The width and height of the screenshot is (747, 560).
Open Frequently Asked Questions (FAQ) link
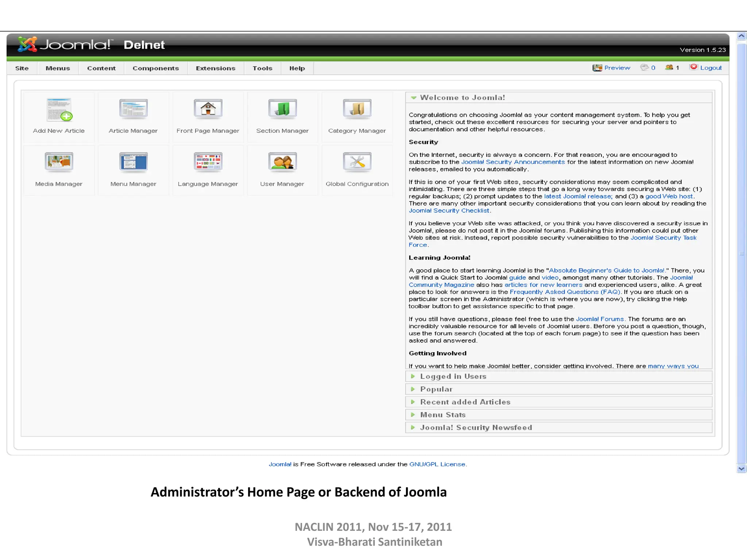tap(565, 292)
